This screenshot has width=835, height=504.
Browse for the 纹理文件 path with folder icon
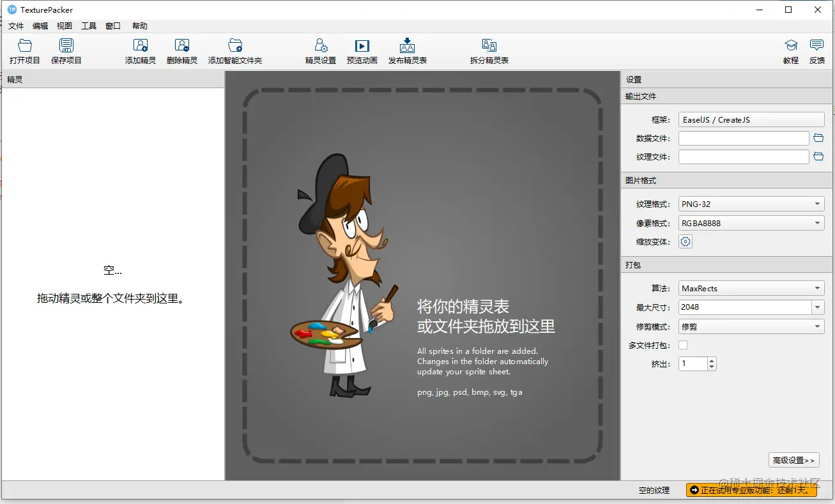pyautogui.click(x=818, y=157)
